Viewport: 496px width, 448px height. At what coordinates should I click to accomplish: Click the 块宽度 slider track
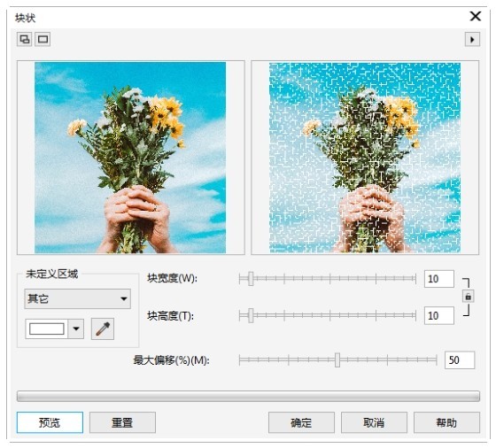tap(328, 279)
